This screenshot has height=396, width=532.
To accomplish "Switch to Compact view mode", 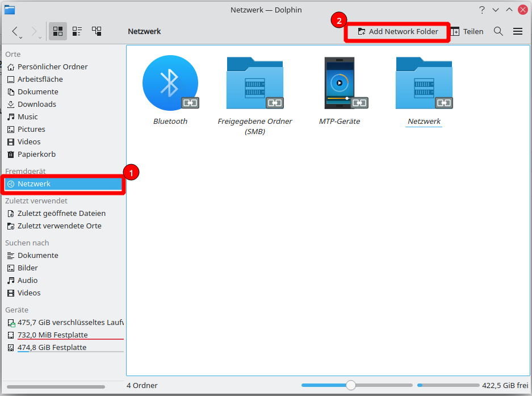I will tap(77, 31).
